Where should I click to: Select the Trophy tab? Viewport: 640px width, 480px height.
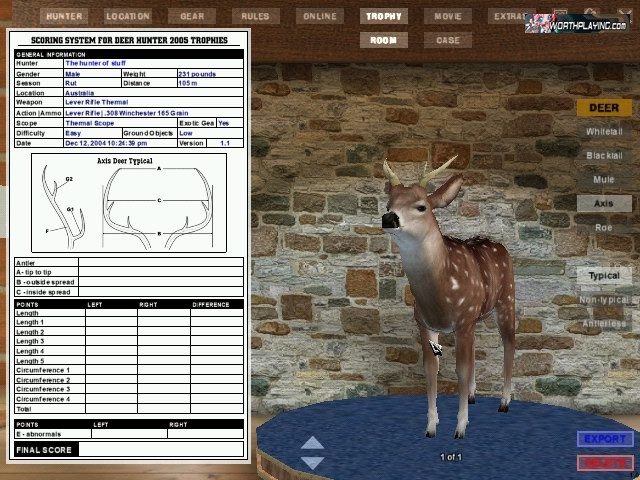[x=384, y=16]
